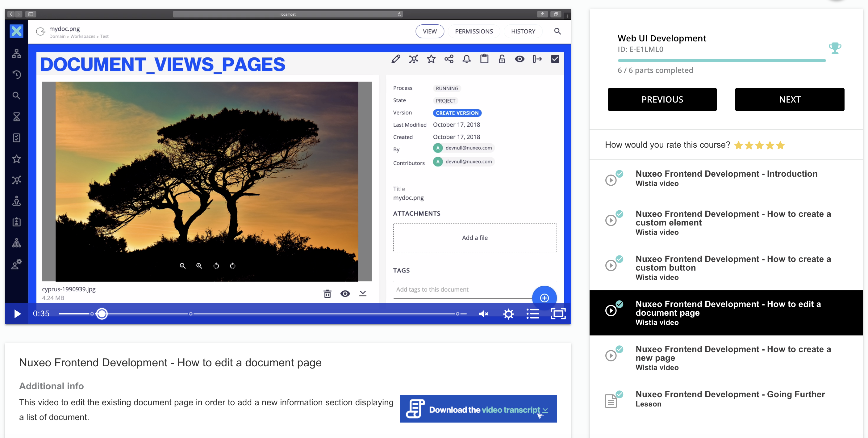Click the blue plus create button
Viewport: 868px width, 438px height.
pyautogui.click(x=544, y=298)
